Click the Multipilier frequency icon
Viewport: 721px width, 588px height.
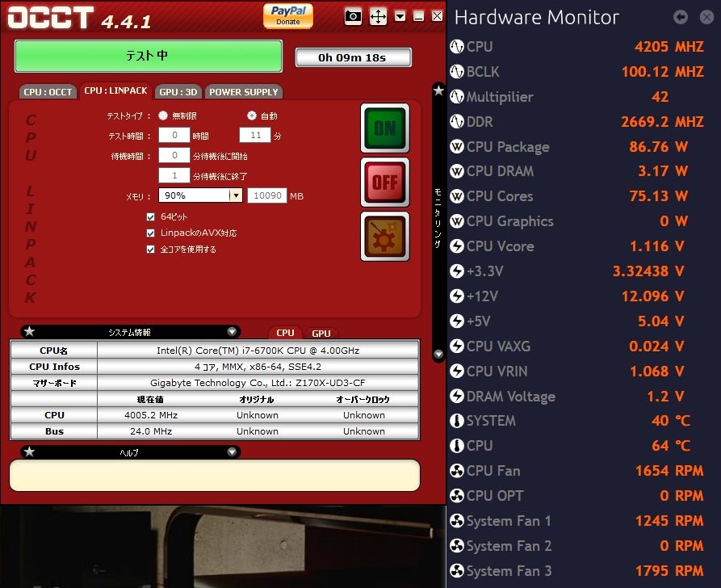click(457, 97)
